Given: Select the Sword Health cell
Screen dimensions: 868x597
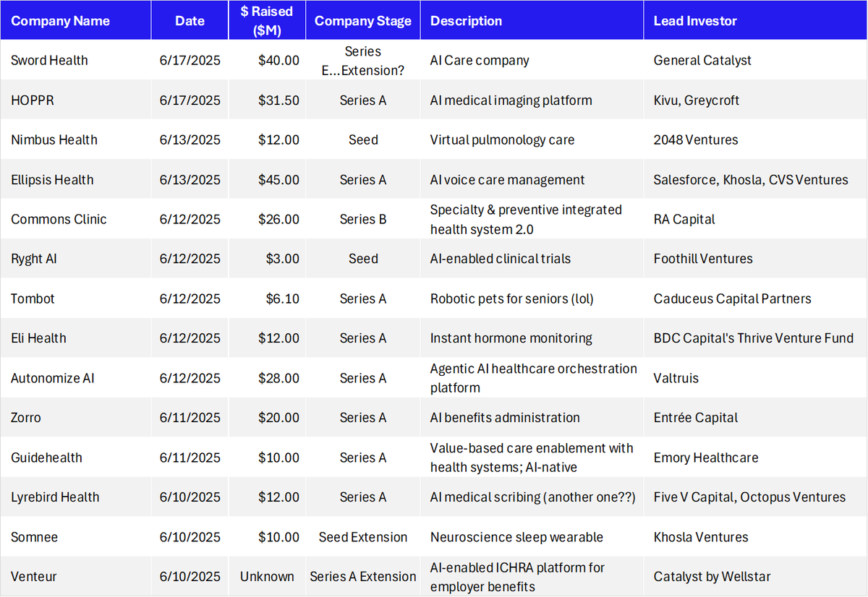Looking at the screenshot, I should (75, 60).
